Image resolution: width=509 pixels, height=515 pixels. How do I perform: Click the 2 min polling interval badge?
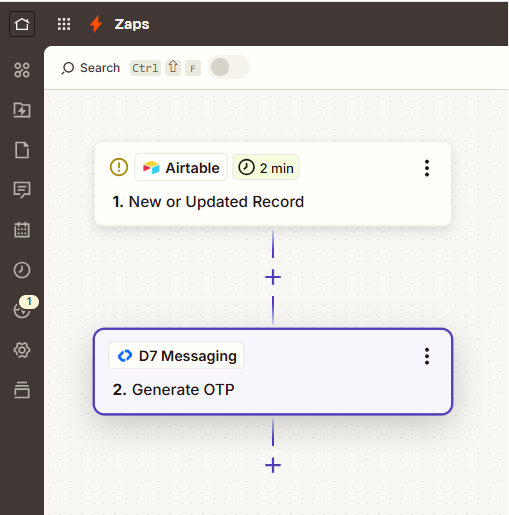coord(266,167)
